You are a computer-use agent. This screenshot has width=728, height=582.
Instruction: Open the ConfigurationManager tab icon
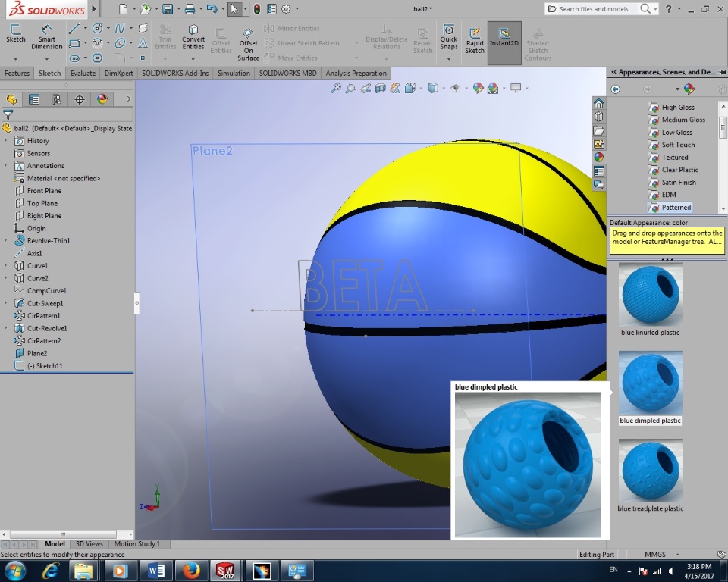pyautogui.click(x=57, y=99)
